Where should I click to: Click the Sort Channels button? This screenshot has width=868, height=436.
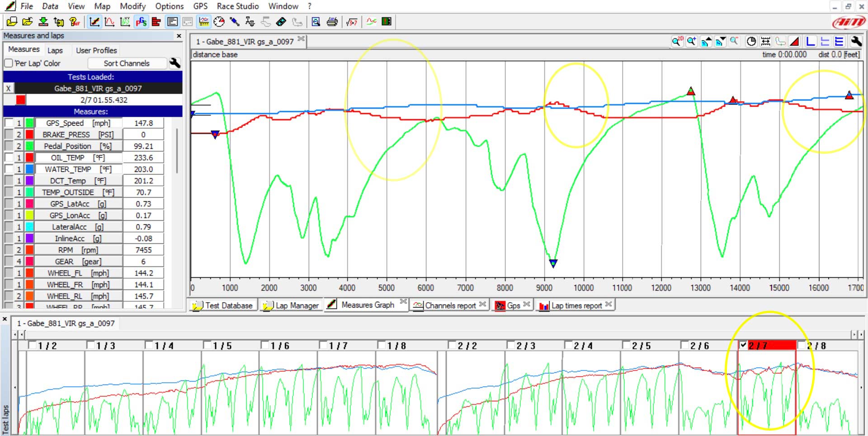[127, 63]
